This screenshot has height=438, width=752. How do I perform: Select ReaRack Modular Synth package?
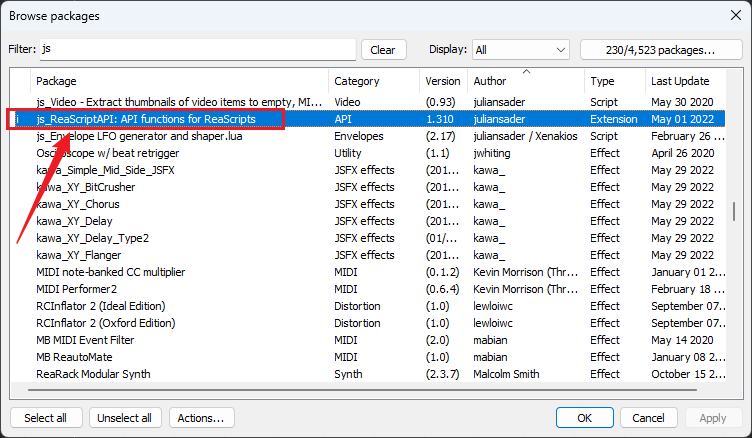point(367,374)
